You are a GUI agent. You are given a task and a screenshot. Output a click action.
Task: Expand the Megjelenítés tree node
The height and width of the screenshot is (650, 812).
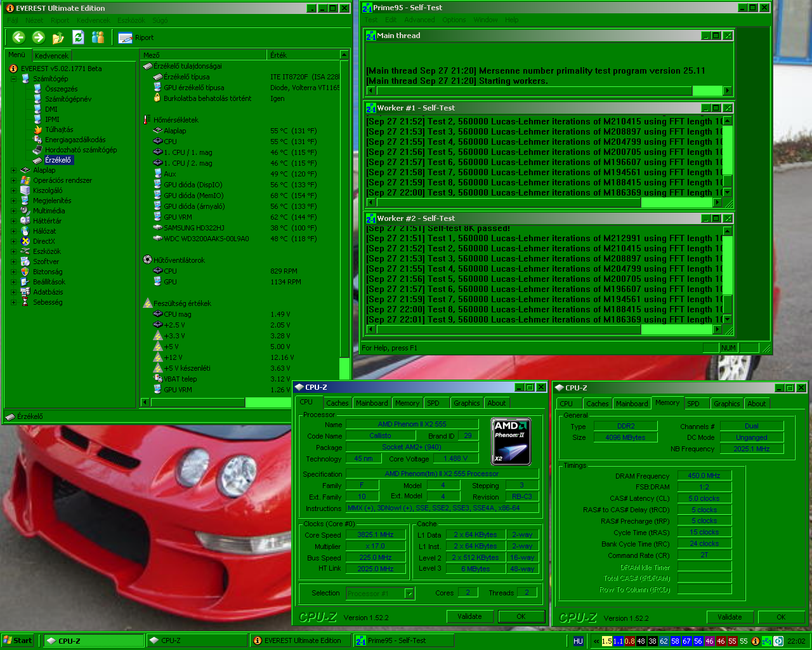click(13, 201)
